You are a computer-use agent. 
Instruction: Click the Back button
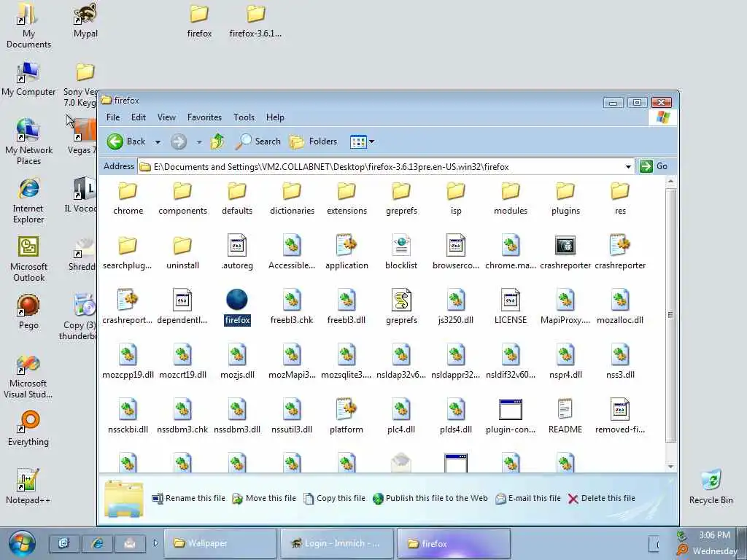125,141
